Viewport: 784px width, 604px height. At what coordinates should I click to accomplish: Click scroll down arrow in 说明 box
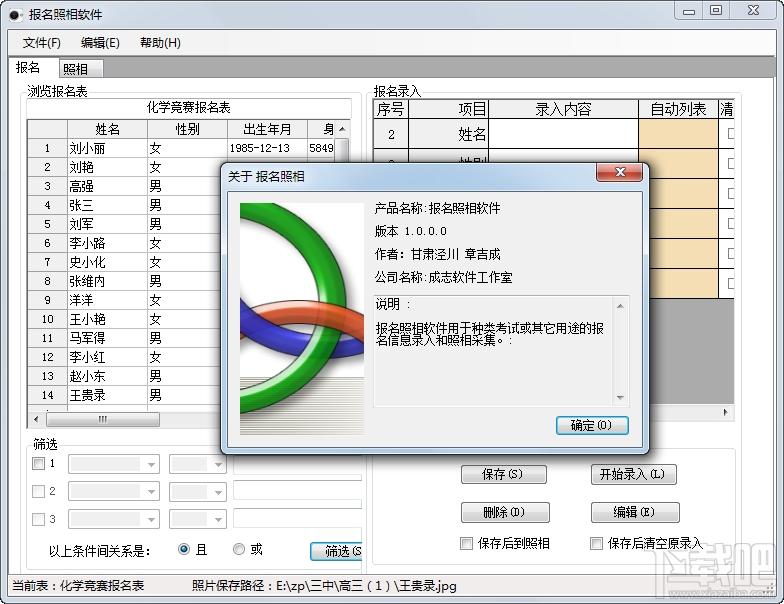pyautogui.click(x=620, y=398)
